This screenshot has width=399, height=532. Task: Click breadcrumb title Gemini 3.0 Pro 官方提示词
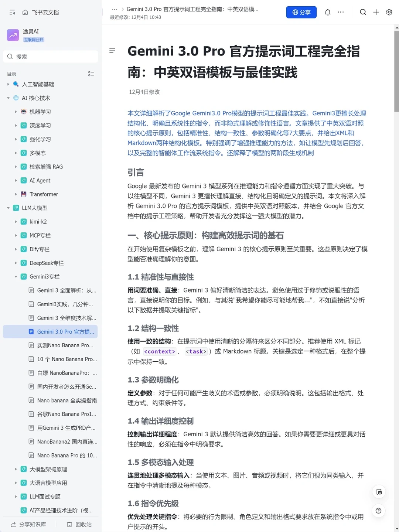[x=192, y=9]
